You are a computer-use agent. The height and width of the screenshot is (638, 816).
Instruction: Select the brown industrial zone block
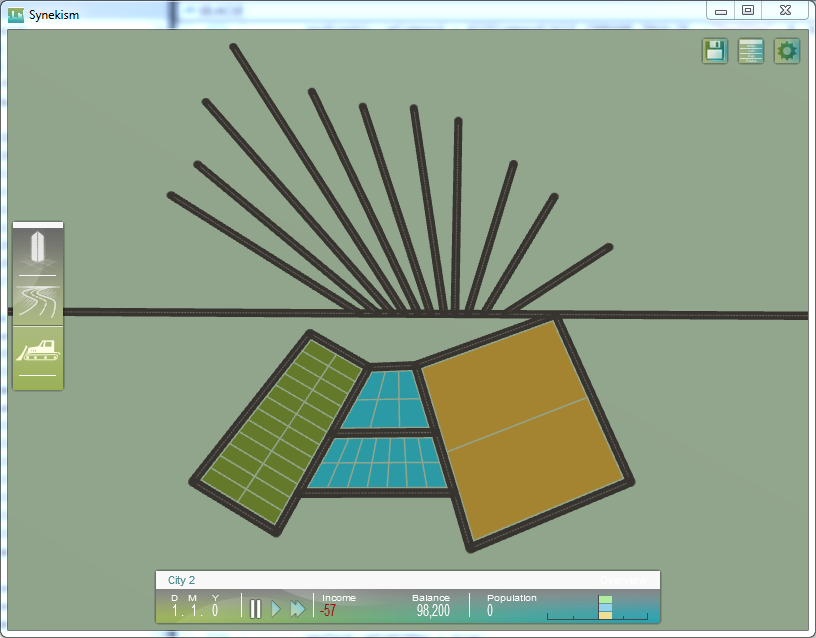point(522,429)
